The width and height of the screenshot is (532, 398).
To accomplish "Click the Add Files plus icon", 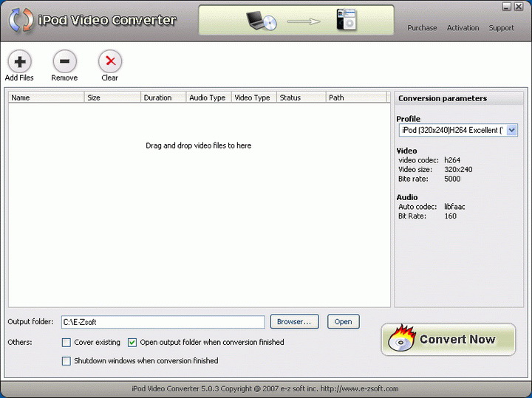I will click(20, 61).
